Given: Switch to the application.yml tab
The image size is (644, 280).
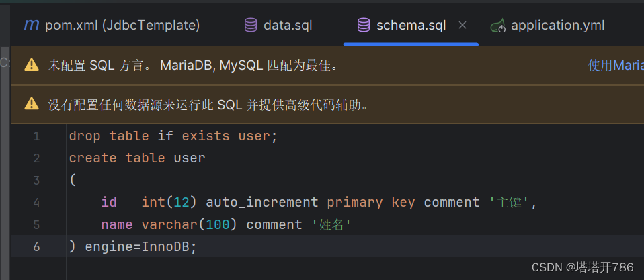Looking at the screenshot, I should [x=557, y=26].
